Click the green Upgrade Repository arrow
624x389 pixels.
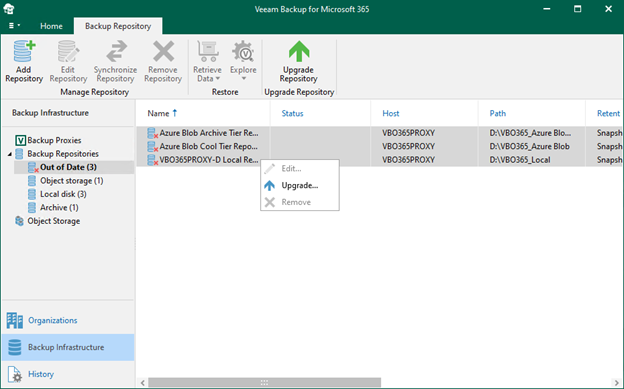click(x=299, y=51)
